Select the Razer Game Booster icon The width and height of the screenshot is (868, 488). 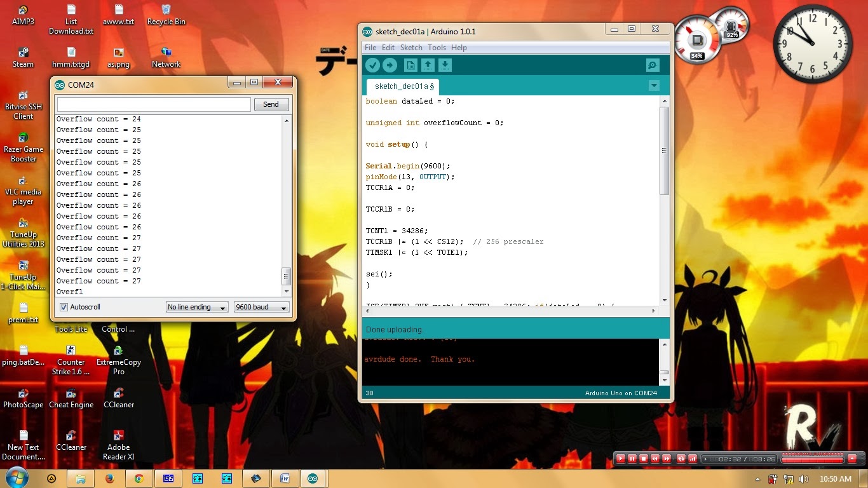pyautogui.click(x=23, y=148)
